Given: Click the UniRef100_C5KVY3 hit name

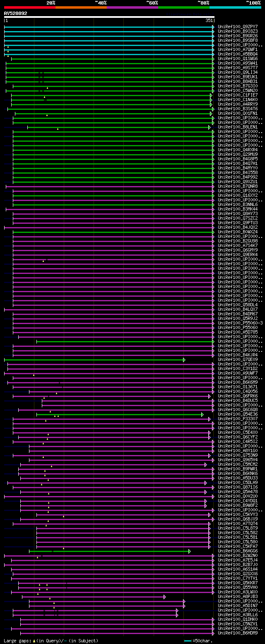Looking at the screenshot, I should pos(238,514).
